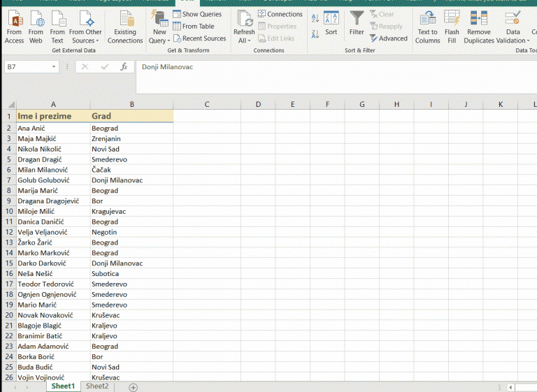Open the Sort dialog
Screen dimensions: 537x392
click(x=331, y=23)
